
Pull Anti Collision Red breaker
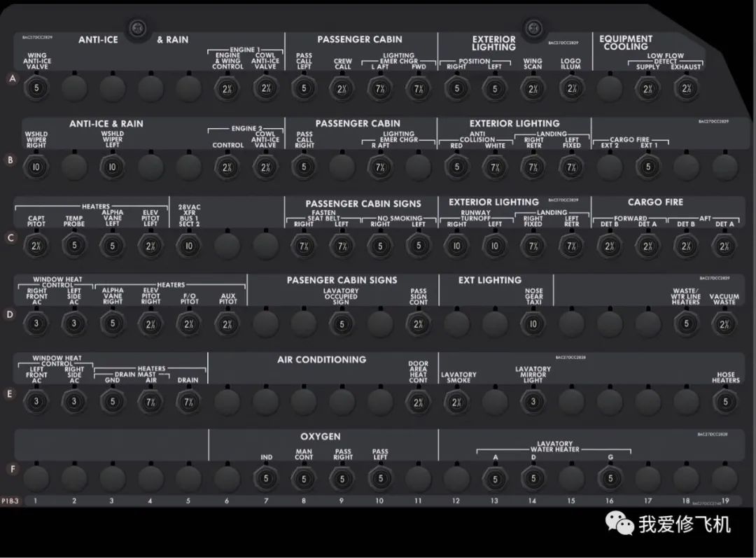click(456, 167)
